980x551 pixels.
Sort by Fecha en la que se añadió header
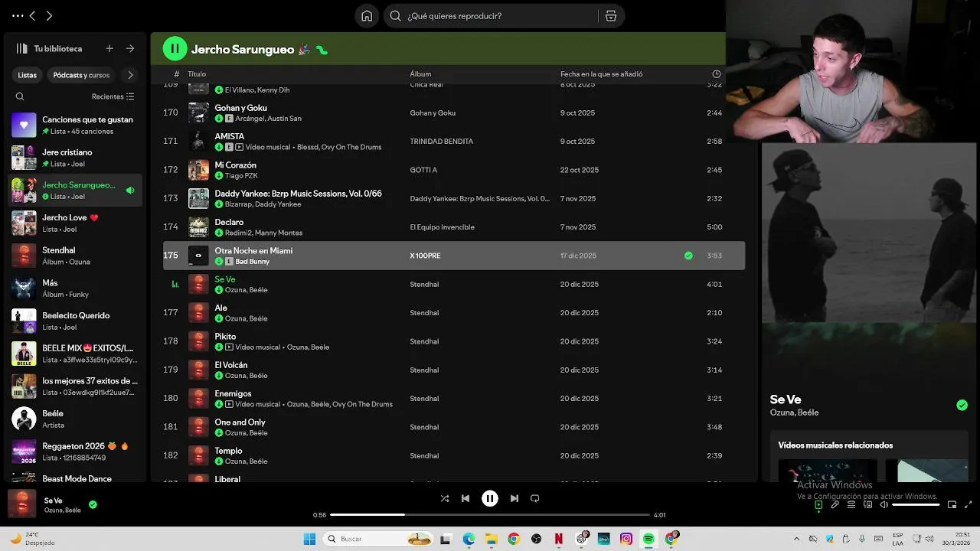[601, 74]
